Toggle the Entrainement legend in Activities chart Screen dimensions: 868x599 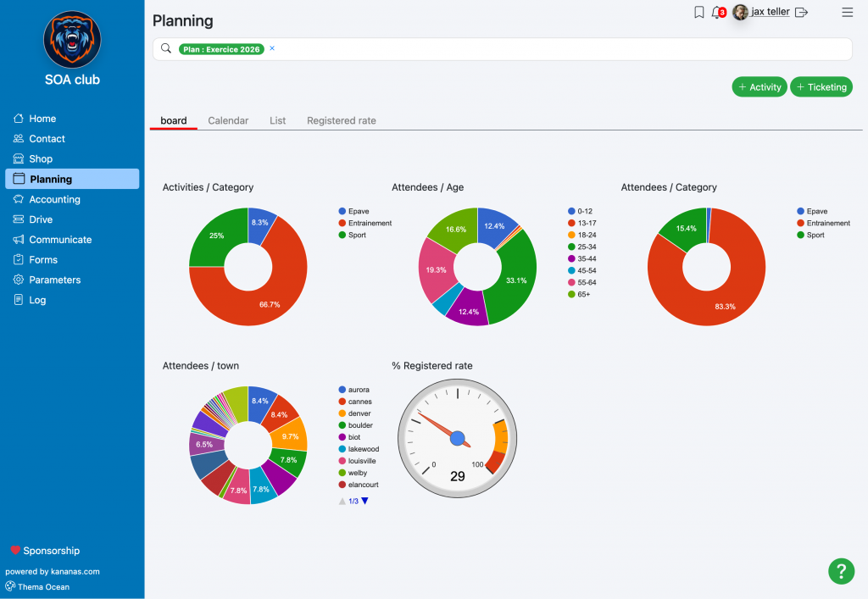364,223
